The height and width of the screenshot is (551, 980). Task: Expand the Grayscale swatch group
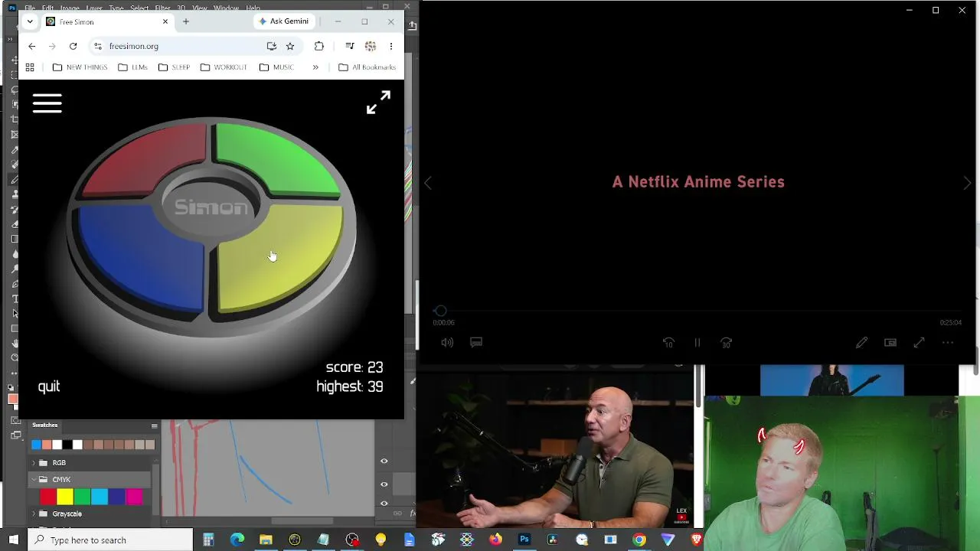tap(33, 514)
